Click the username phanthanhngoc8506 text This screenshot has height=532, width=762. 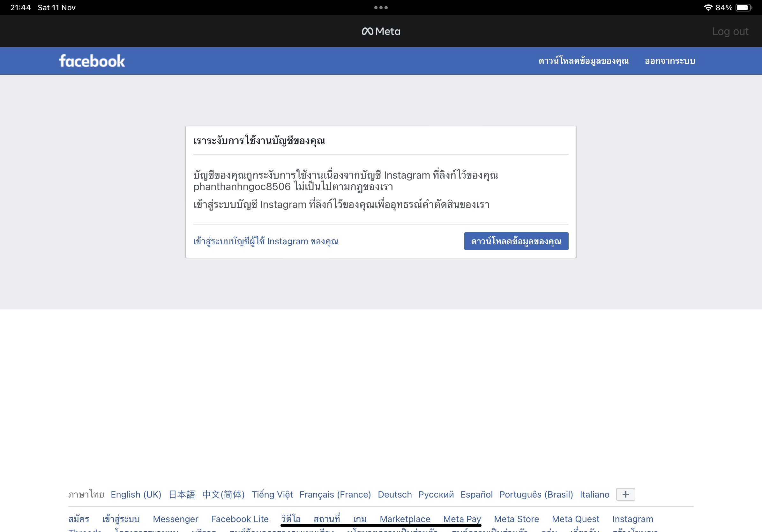coord(242,187)
